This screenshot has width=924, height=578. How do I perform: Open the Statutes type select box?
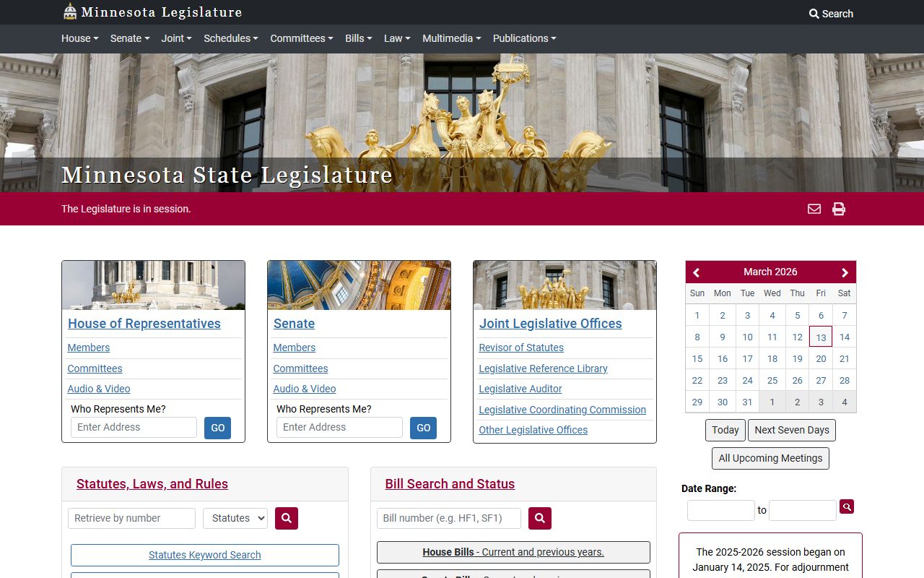coord(235,518)
